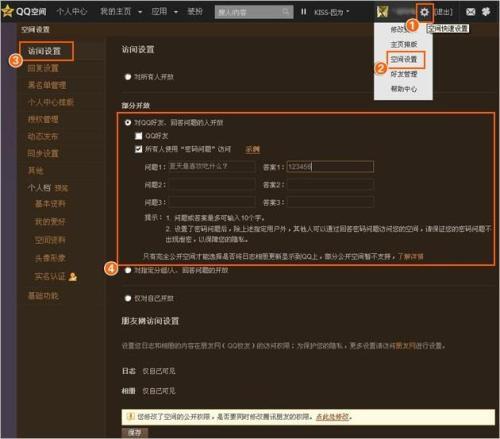Click the clover icon at top right

486,12
